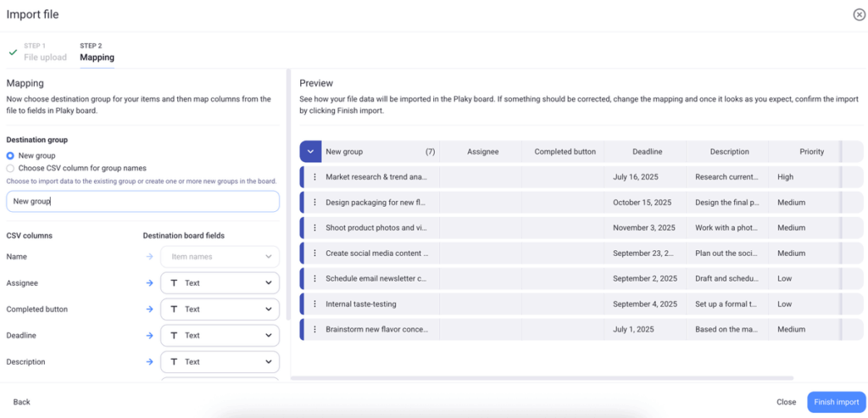Screen dimensions: 868x418
Task: Select Choose CSV column for group names
Action: pyautogui.click(x=10, y=168)
